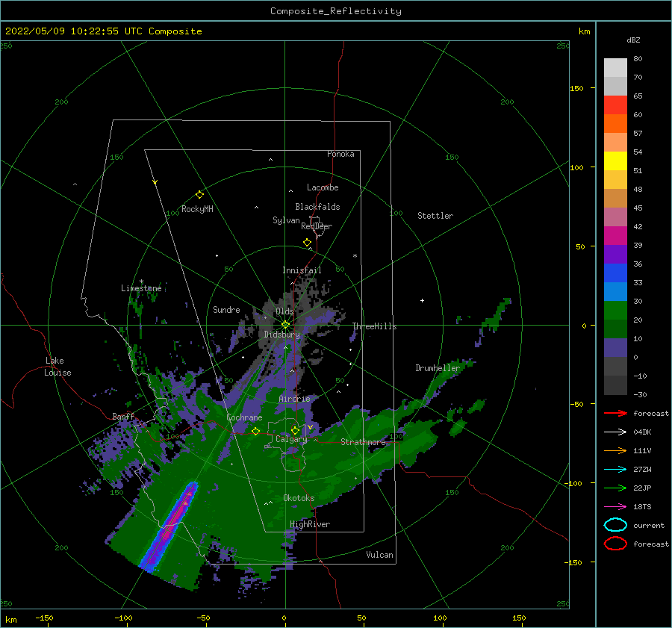Click the Lake Louise label
The width and height of the screenshot is (672, 628).
pyautogui.click(x=57, y=367)
